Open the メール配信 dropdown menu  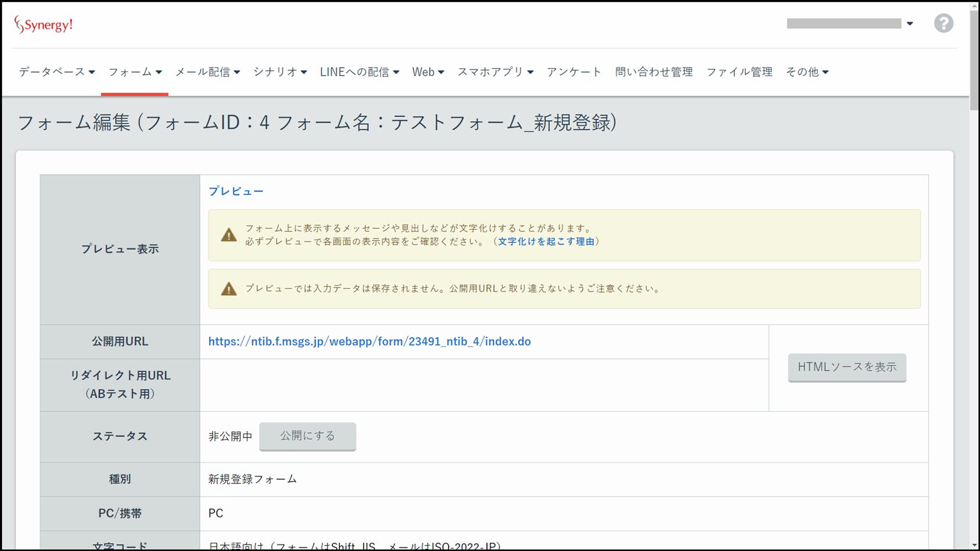pos(207,72)
